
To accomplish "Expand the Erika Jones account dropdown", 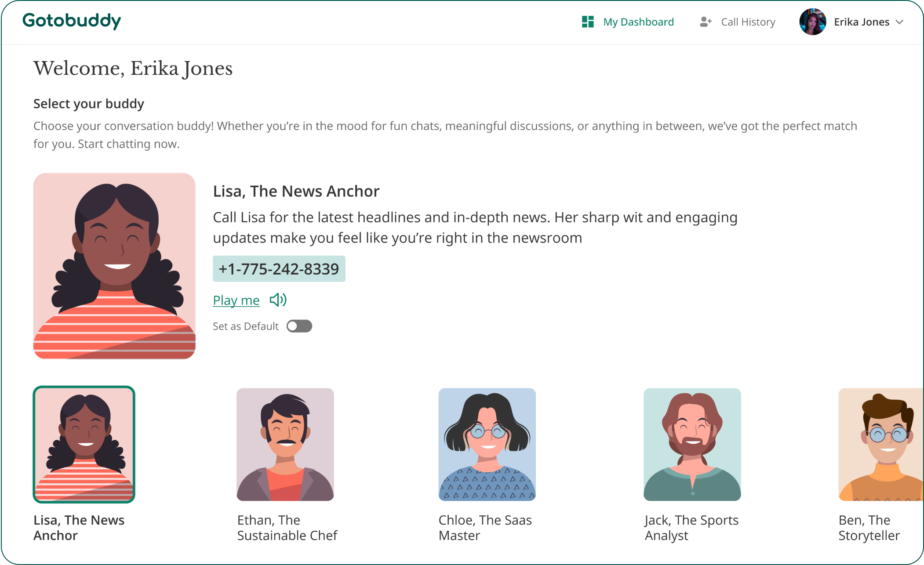I will pos(899,22).
